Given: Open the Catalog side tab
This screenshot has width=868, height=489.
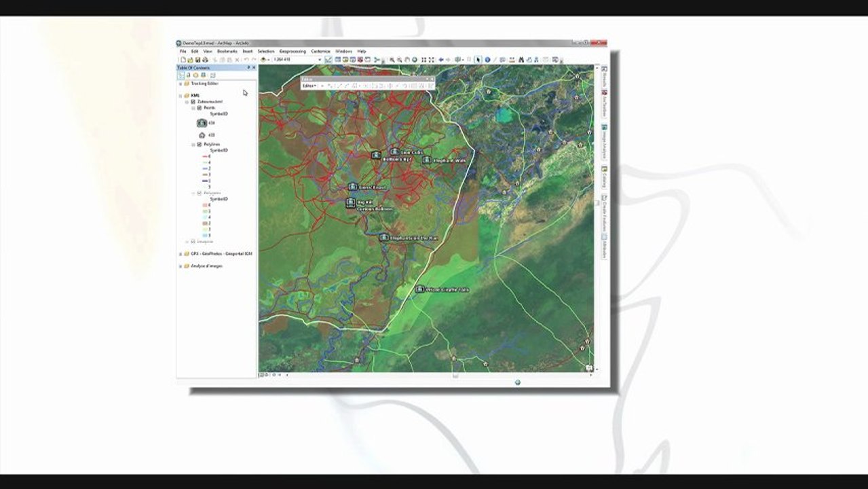Looking at the screenshot, I should click(x=604, y=177).
